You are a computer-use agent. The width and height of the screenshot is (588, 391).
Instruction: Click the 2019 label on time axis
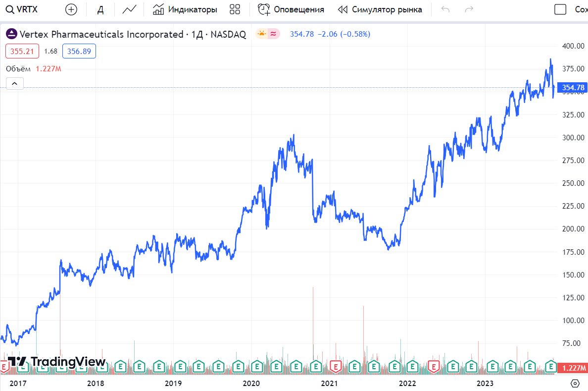173,383
